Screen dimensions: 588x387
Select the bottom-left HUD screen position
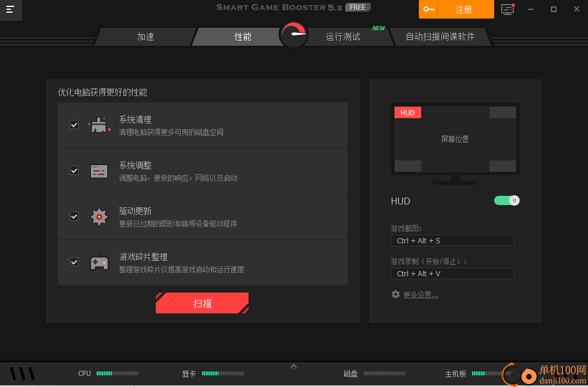pyautogui.click(x=408, y=166)
